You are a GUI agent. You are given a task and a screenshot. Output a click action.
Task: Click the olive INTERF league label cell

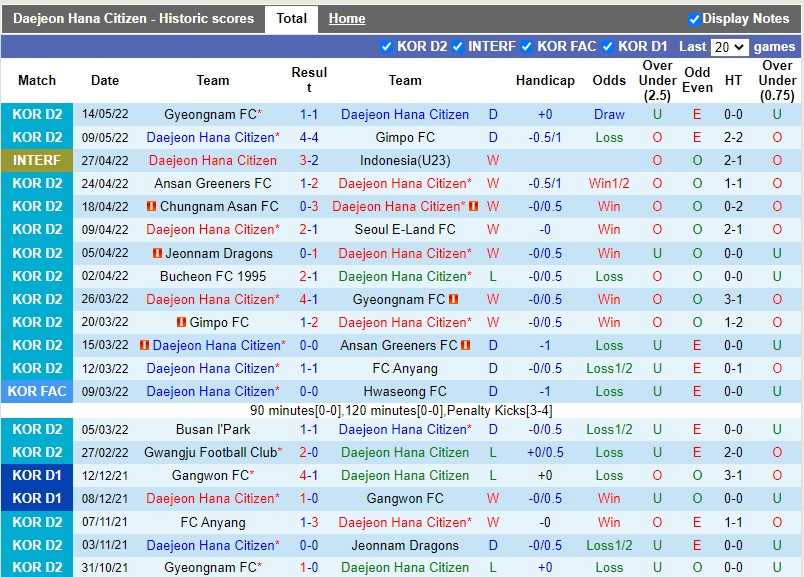pyautogui.click(x=37, y=160)
